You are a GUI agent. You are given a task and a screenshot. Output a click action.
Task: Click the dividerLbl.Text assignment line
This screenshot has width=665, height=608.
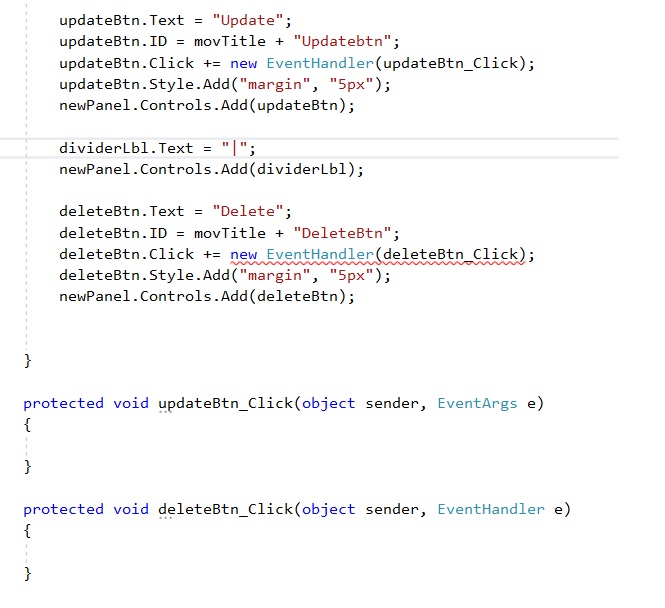tap(157, 148)
